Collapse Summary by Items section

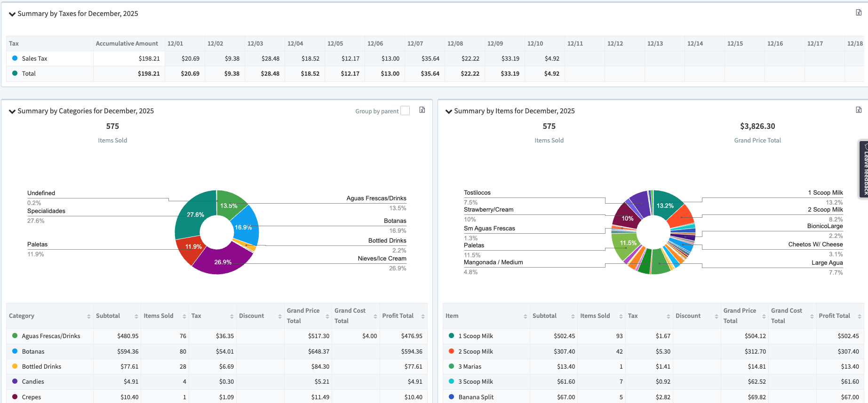tap(449, 111)
